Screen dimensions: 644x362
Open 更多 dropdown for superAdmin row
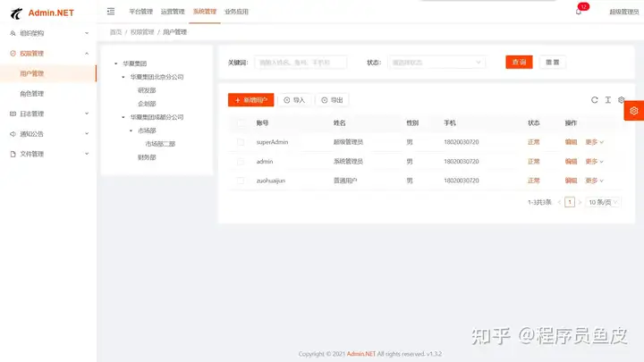coord(594,142)
